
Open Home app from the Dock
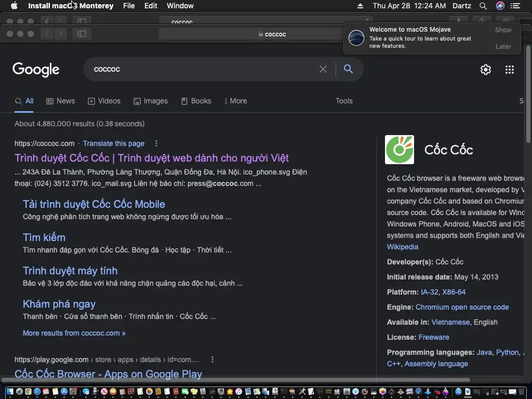coord(230,392)
